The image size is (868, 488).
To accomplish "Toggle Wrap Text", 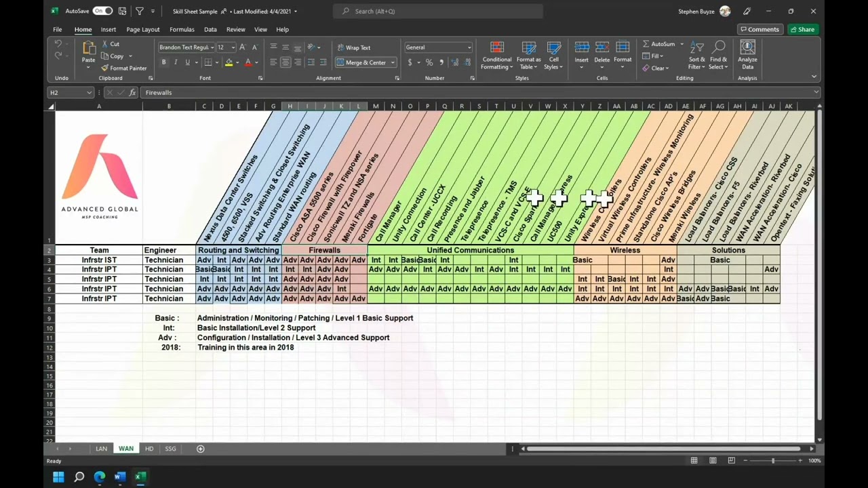I will [x=353, y=47].
